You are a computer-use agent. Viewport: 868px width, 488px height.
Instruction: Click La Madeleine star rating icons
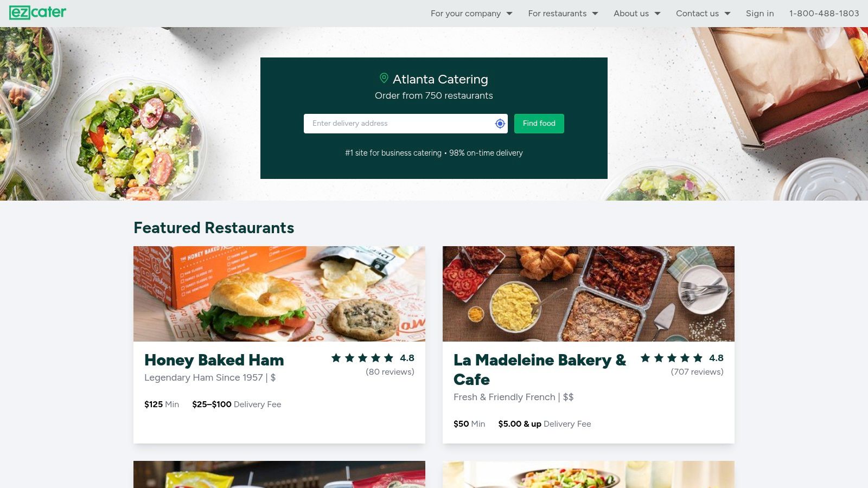[672, 358]
